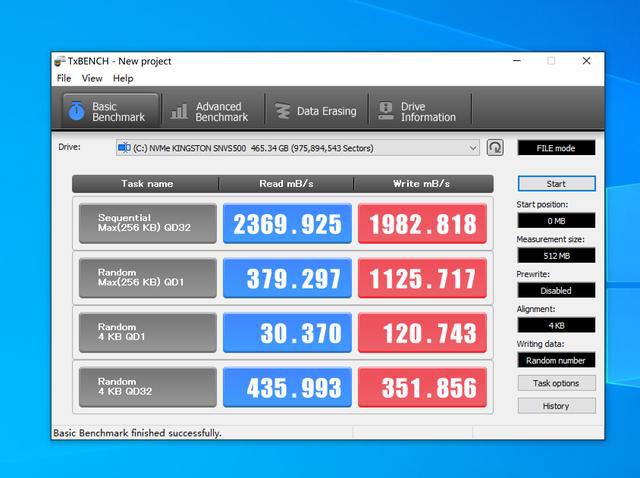
Task: Close the TxBENCH window
Action: coord(587,61)
